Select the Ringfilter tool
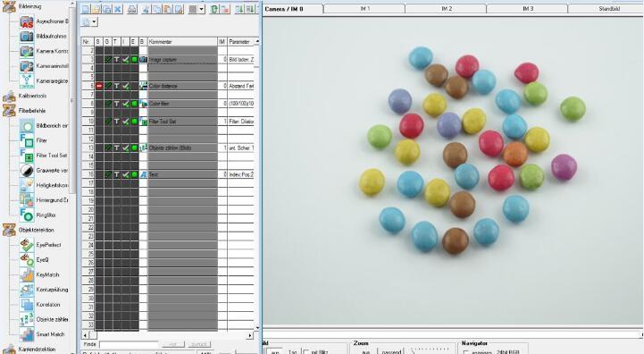This screenshot has width=644, height=354. (x=27, y=215)
